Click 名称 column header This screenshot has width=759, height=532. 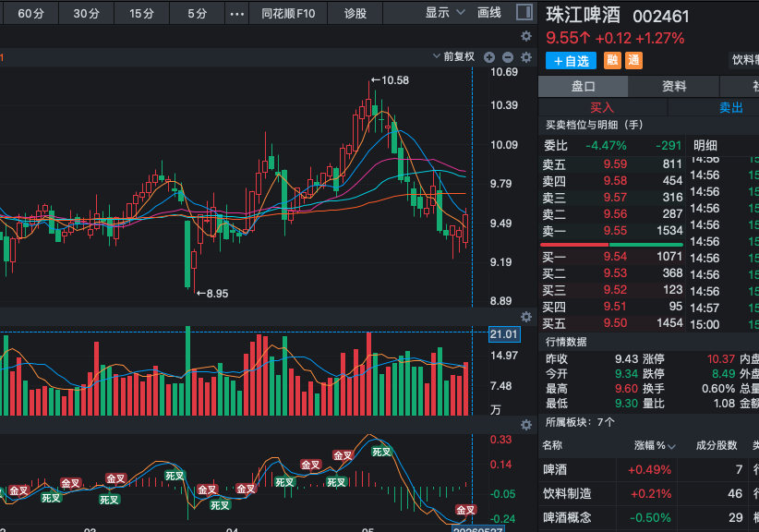click(x=552, y=445)
